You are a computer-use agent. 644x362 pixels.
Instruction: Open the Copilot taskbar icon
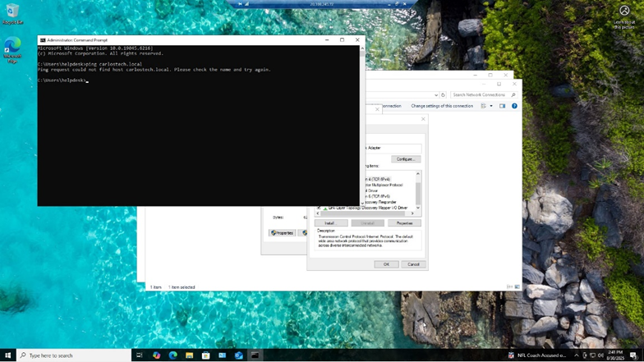click(x=156, y=355)
